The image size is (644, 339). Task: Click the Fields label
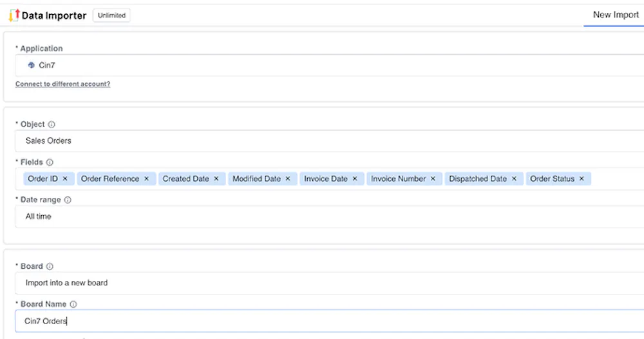(x=32, y=162)
